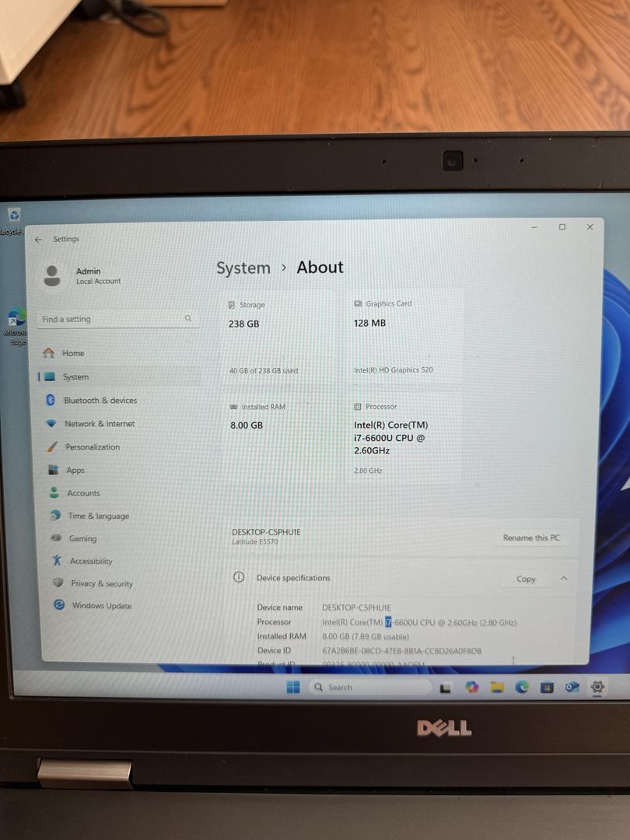Select the Microsoft Edge desktop shortcut
Screen dimensions: 630x840
pos(15,326)
